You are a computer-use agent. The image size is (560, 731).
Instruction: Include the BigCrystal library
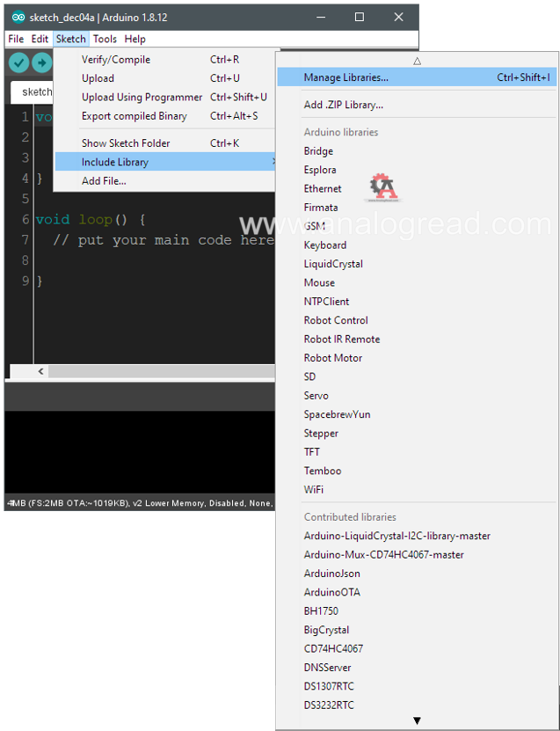(417, 630)
